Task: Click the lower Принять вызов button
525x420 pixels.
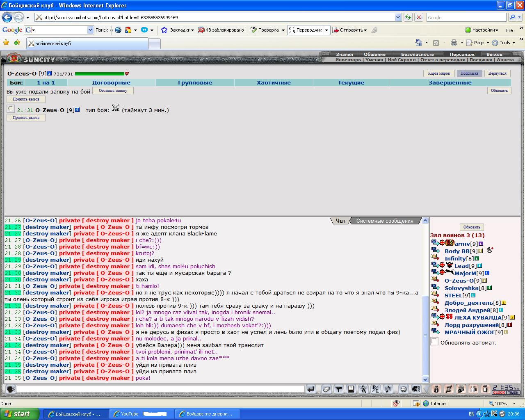Action: [26, 118]
